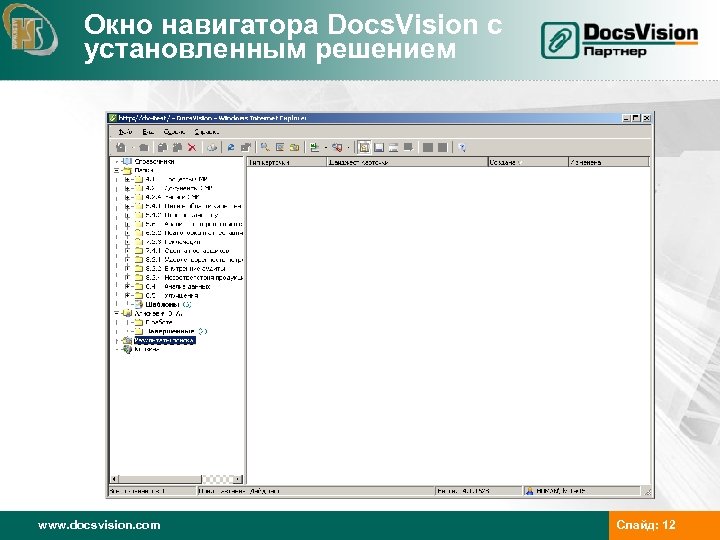Screen dimensions: 720x540
Task: Open dropdown arrow beside the green toolbar icon
Action: tap(326, 148)
